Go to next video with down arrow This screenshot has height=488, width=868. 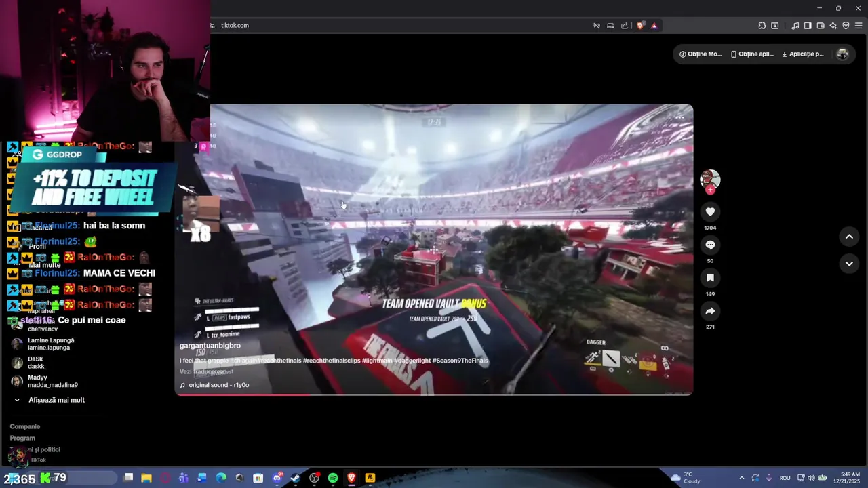coord(849,264)
